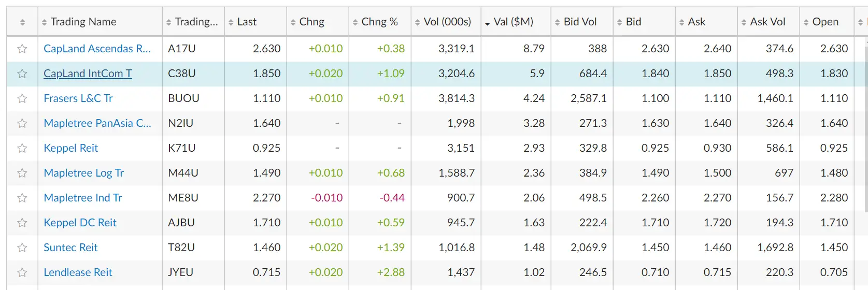Favorite Lendlease Reit using star icon
This screenshot has width=868, height=290.
click(22, 272)
